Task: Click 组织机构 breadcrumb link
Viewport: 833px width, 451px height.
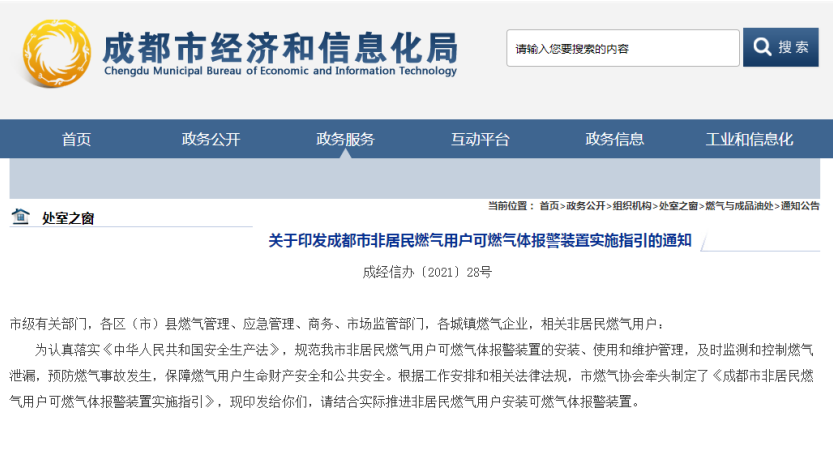Action: pos(632,206)
